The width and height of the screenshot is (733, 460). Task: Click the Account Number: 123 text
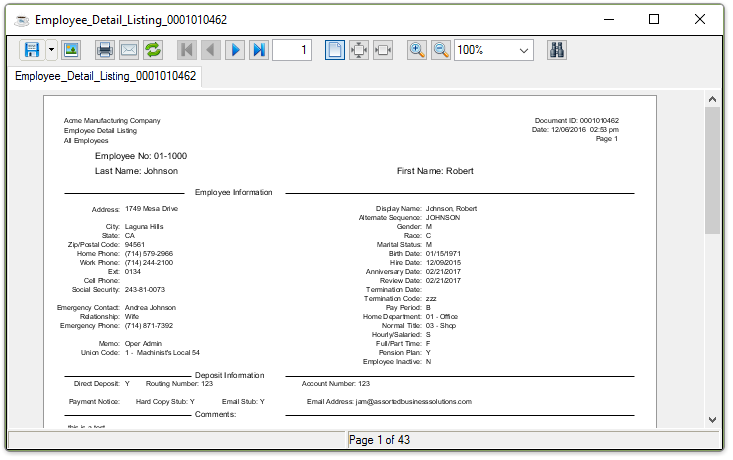(335, 384)
